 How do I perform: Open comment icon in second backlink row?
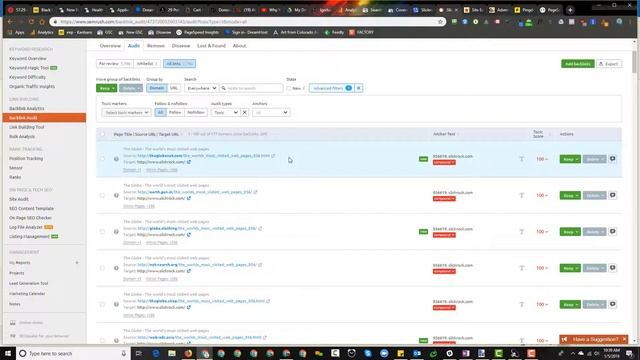(613, 195)
